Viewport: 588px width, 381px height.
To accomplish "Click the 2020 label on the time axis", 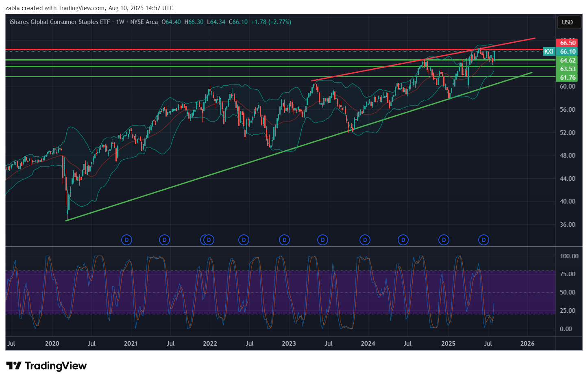I will (52, 344).
